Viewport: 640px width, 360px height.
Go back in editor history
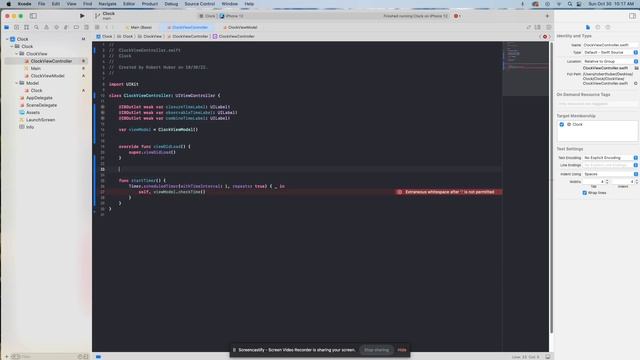coord(107,27)
